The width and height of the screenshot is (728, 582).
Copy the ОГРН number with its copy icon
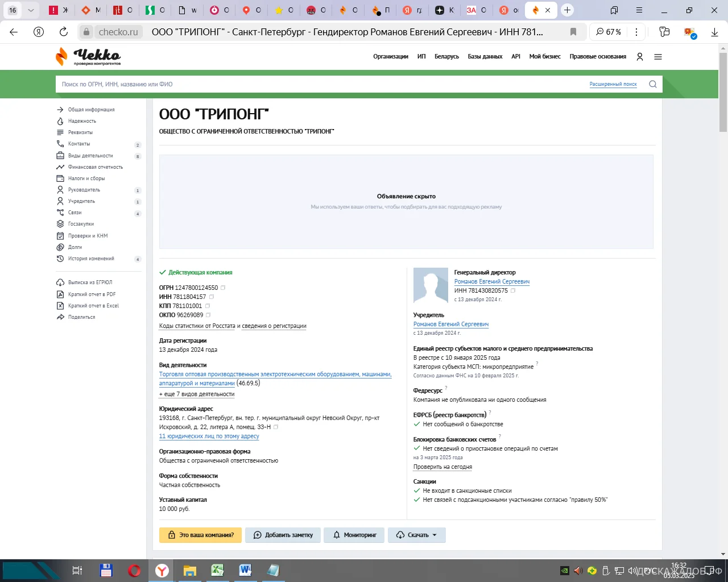coord(223,288)
